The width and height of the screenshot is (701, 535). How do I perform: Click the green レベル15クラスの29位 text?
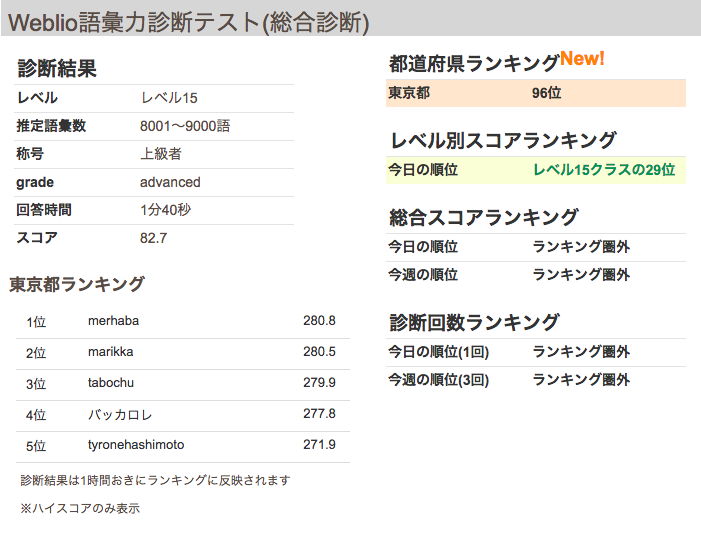pos(604,170)
